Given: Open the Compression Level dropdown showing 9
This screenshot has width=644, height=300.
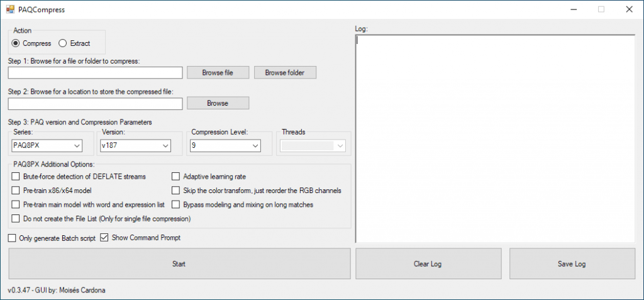Looking at the screenshot, I should 225,145.
